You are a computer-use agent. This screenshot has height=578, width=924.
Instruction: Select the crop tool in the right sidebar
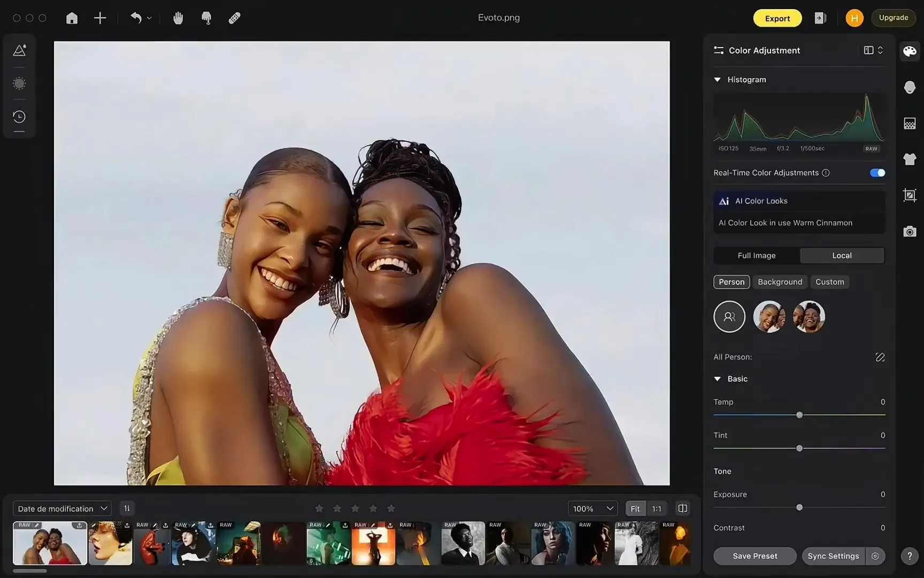pyautogui.click(x=909, y=195)
